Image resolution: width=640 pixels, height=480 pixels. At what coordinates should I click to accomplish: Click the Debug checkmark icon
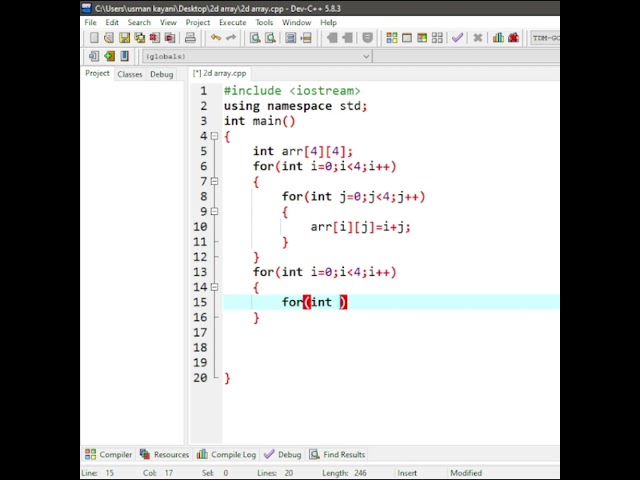tap(457, 38)
